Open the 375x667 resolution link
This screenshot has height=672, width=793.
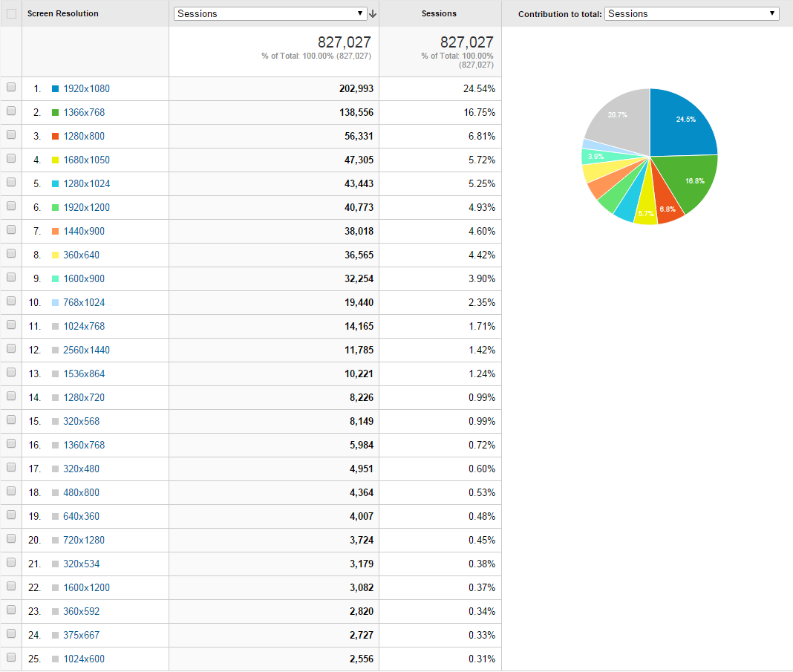82,636
